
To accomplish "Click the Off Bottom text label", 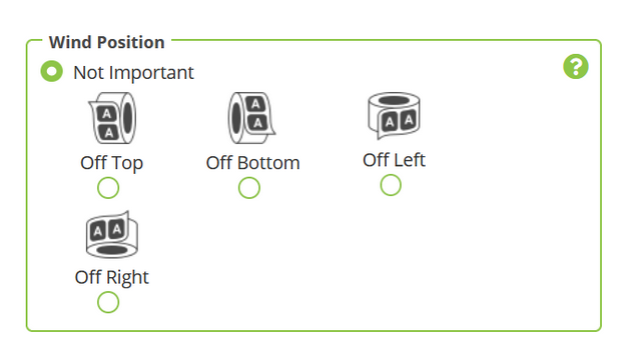I will [253, 163].
